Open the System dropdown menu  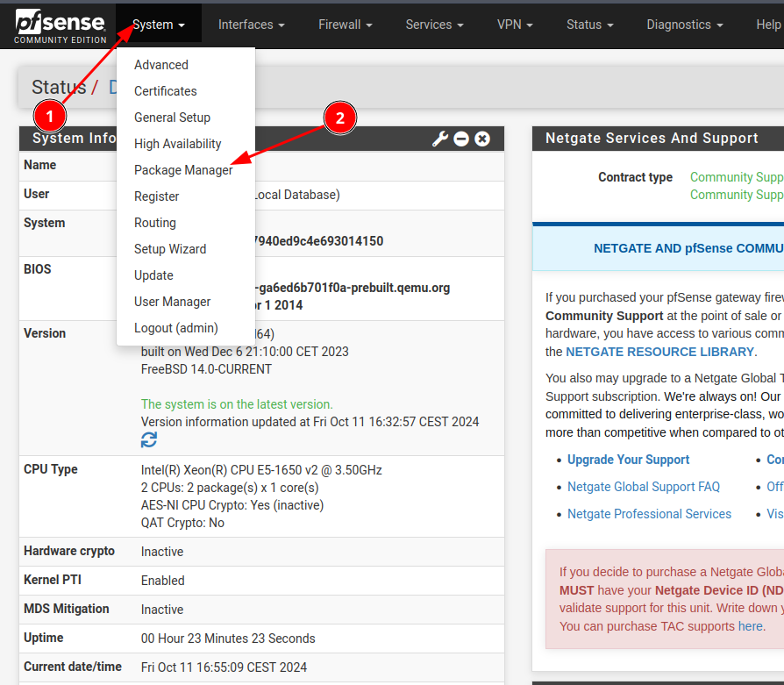pyautogui.click(x=158, y=25)
